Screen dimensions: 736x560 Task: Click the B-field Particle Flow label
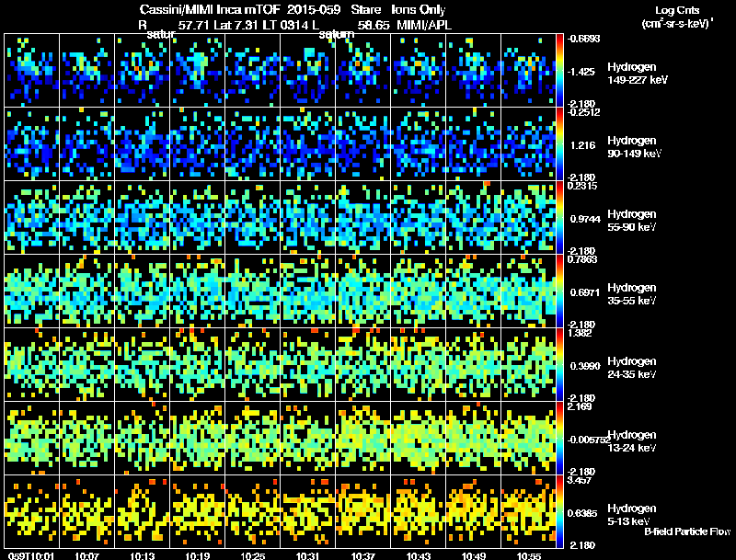tap(687, 531)
